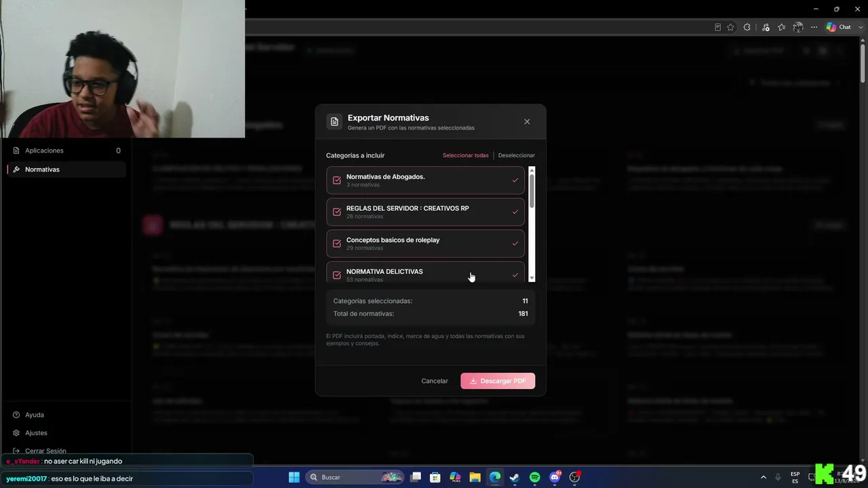
Task: Open Aplicaciones in the sidebar
Action: [66, 150]
